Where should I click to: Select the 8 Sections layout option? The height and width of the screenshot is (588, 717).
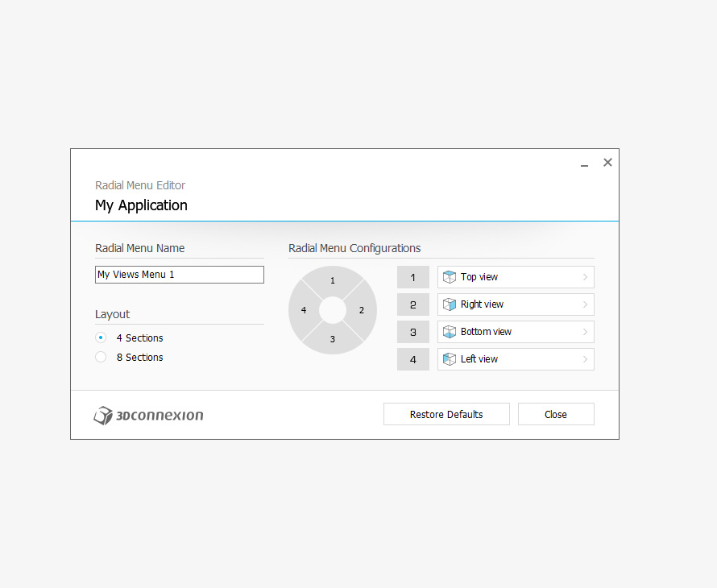(101, 358)
